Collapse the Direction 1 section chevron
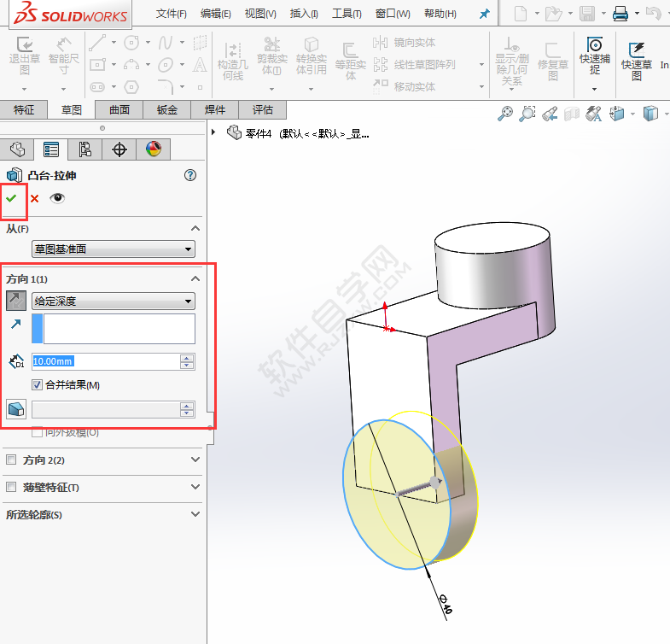The width and height of the screenshot is (670, 644). [195, 278]
